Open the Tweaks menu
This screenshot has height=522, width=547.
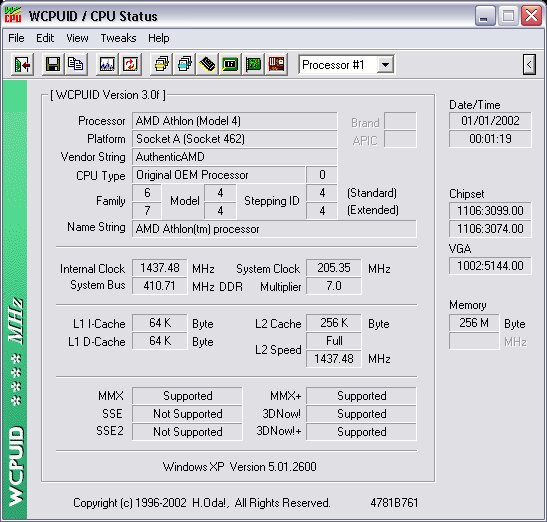(x=118, y=38)
